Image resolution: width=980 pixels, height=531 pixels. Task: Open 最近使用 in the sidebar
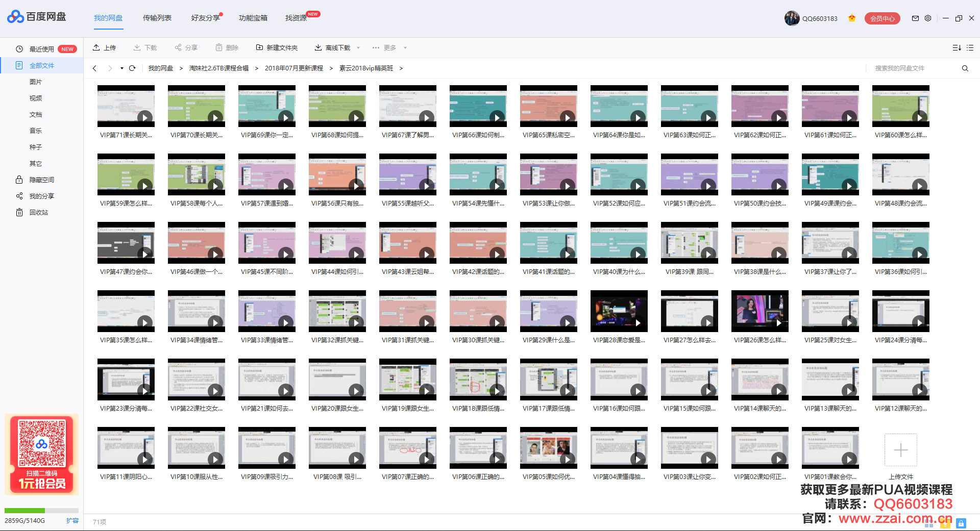(x=42, y=49)
